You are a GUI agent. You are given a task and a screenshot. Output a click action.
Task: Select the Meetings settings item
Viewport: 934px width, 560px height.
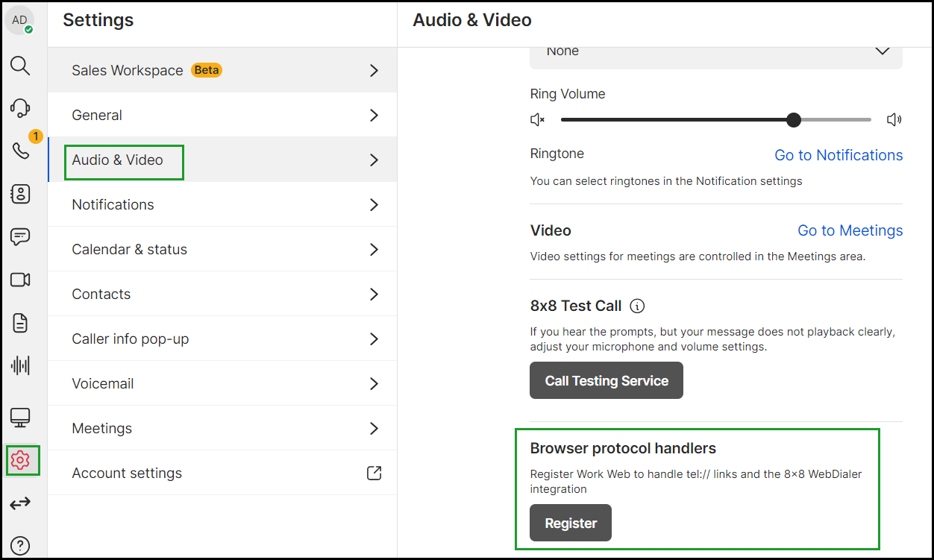222,428
